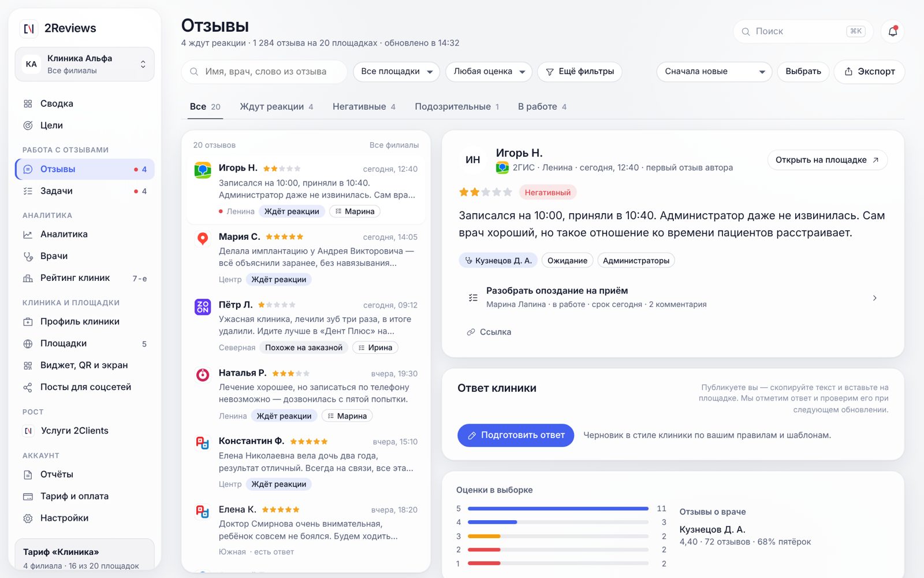Switch to Негативные tab
Screen dimensions: 924x578
click(x=364, y=106)
